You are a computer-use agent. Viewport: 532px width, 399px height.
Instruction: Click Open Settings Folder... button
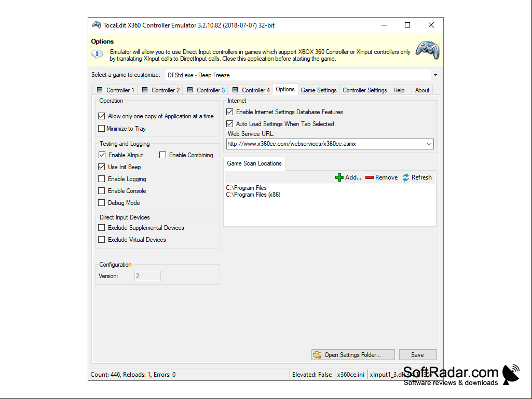pos(353,355)
